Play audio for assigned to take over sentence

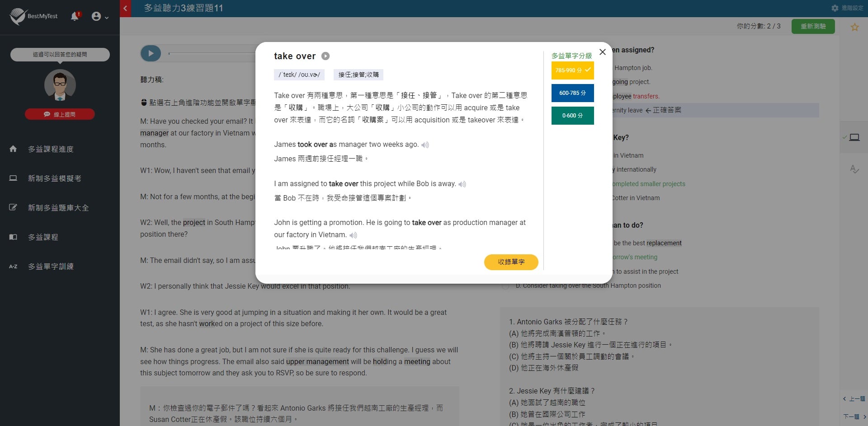pos(462,184)
